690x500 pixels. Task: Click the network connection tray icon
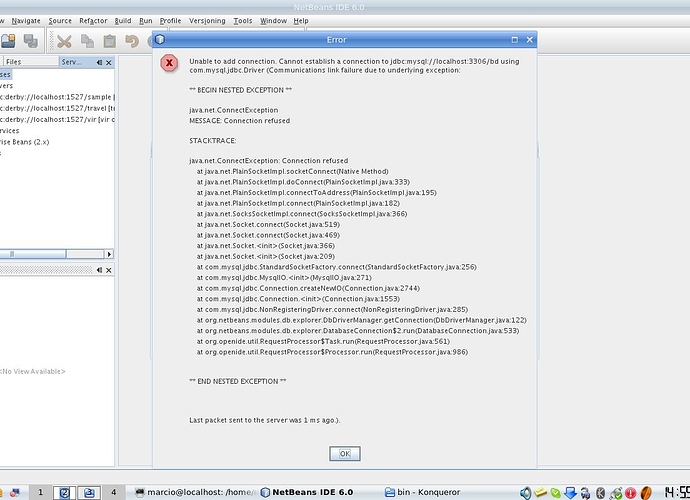coord(616,493)
